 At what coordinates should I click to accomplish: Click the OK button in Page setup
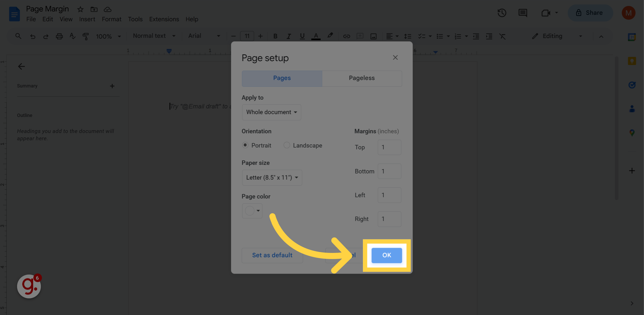(x=387, y=255)
